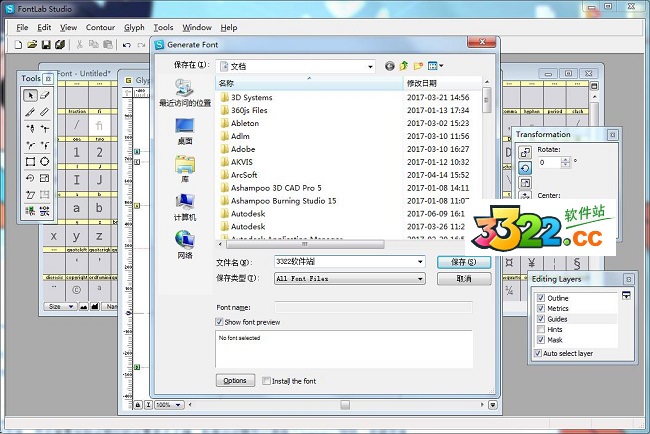Select the Eraser tool in Tools panel

point(45,95)
